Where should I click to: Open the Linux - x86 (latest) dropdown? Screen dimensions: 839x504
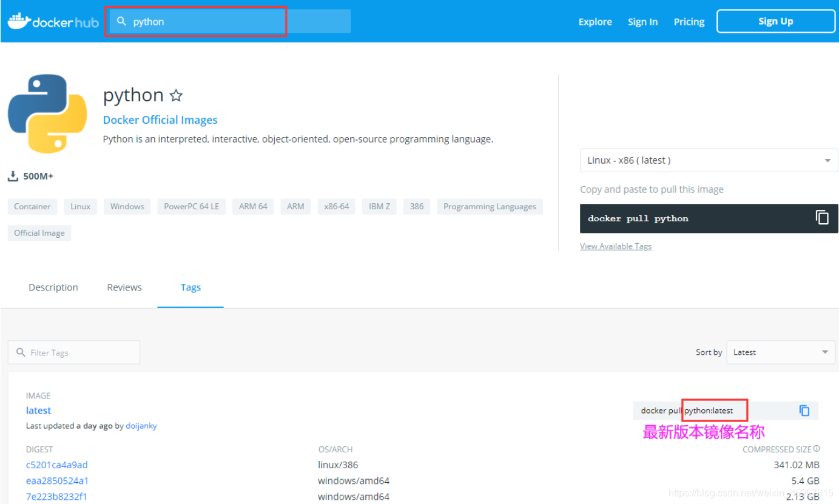[x=709, y=161]
